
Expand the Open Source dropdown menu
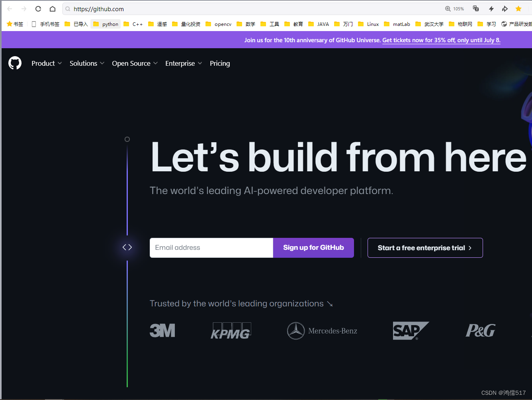click(135, 63)
